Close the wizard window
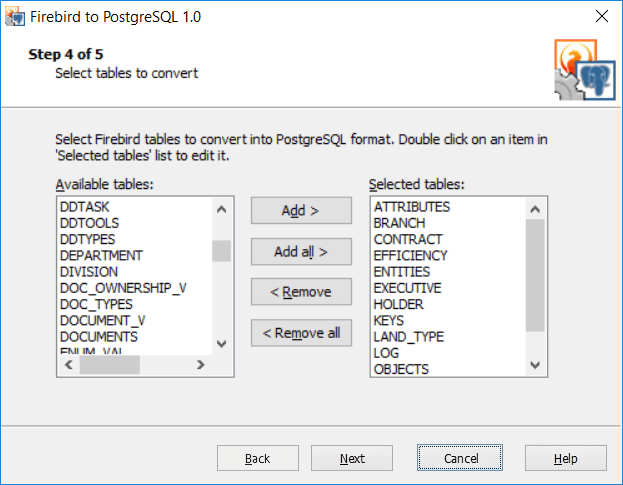This screenshot has width=623, height=485. [x=602, y=16]
